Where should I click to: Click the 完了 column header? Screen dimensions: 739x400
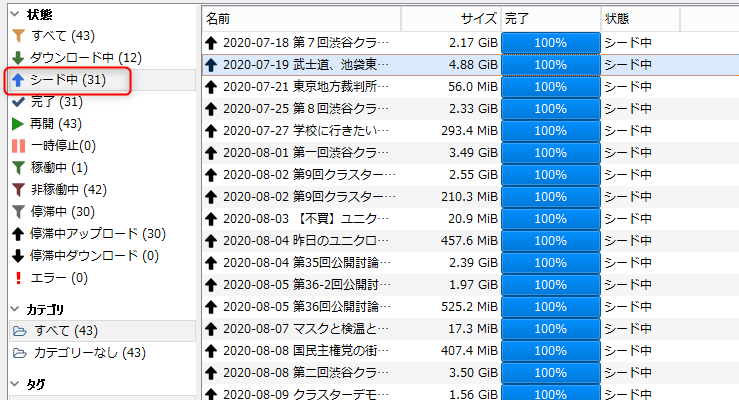550,18
